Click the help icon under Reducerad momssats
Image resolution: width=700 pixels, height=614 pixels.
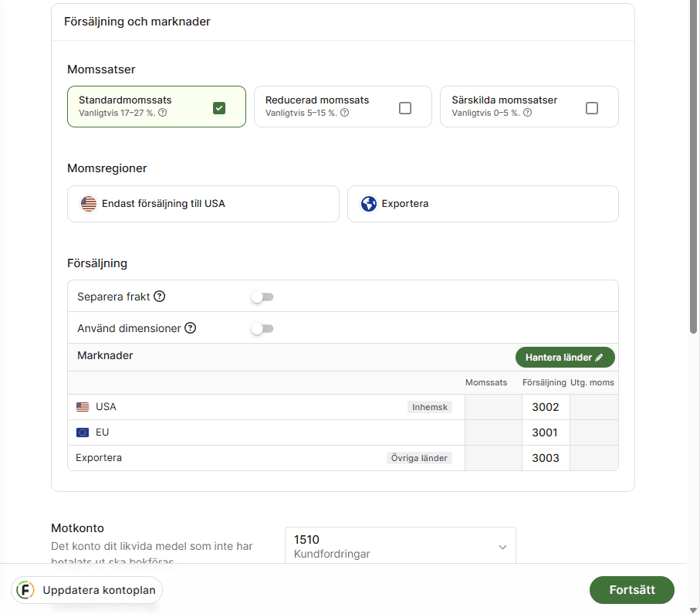[x=345, y=113]
